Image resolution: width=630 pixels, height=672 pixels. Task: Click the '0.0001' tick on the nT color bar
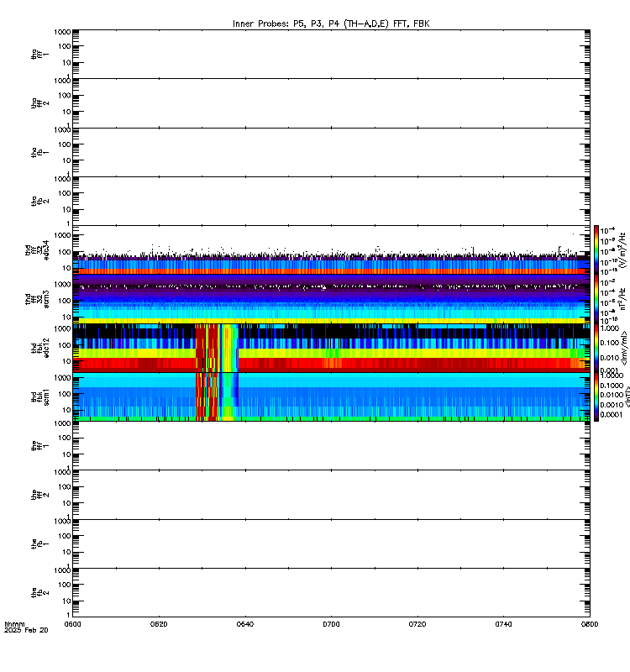(x=612, y=414)
